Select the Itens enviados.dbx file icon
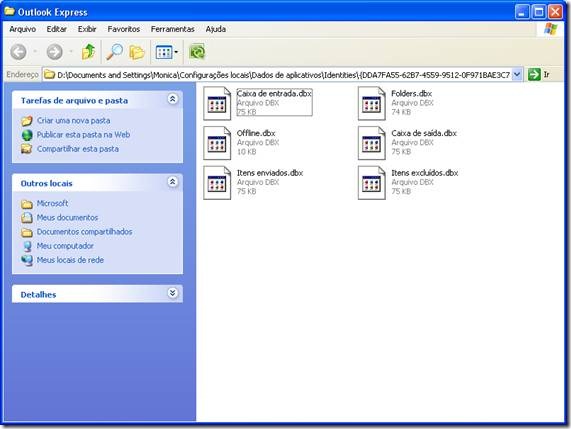Image resolution: width=571 pixels, height=429 pixels. (217, 183)
